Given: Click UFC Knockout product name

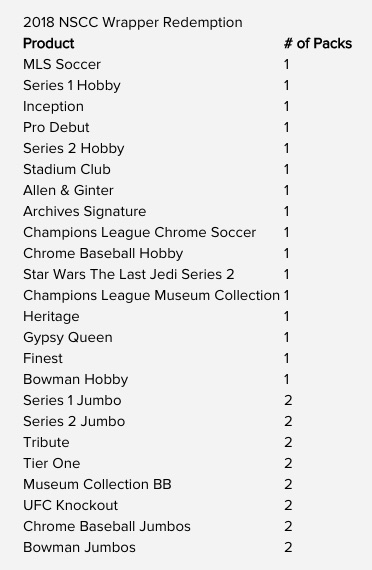Looking at the screenshot, I should tap(71, 506).
